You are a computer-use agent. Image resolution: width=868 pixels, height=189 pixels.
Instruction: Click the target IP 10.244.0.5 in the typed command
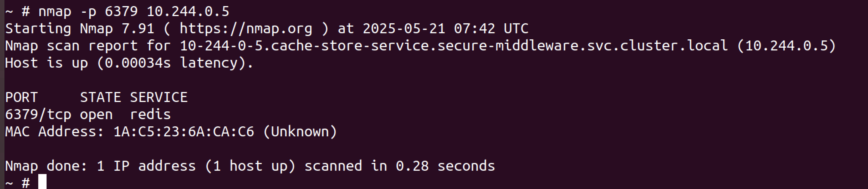tap(188, 12)
